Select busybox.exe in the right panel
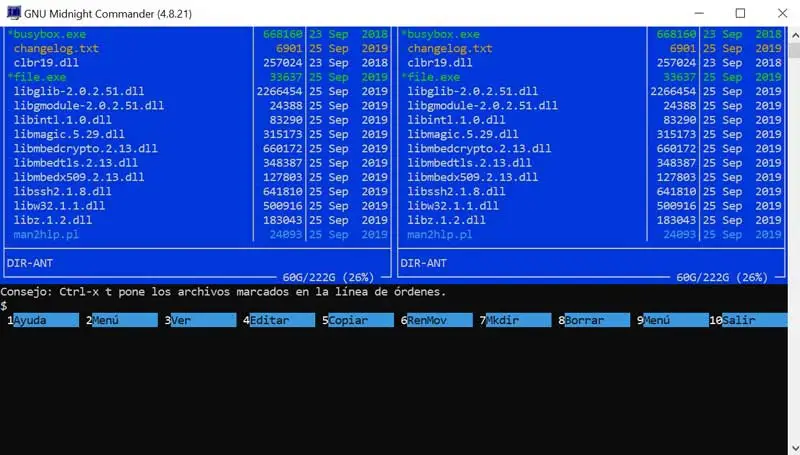This screenshot has width=800, height=455. (441, 34)
